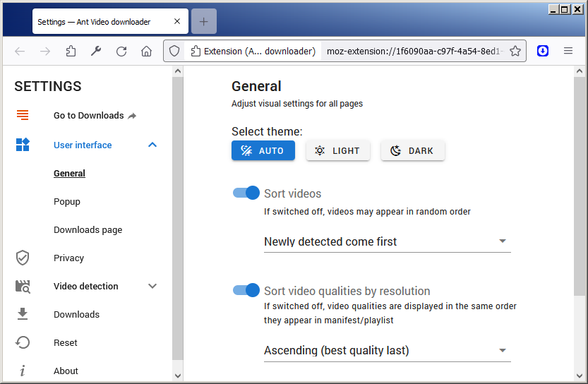Image resolution: width=588 pixels, height=384 pixels.
Task: Click the Go to Downloads list icon
Action: [x=23, y=115]
